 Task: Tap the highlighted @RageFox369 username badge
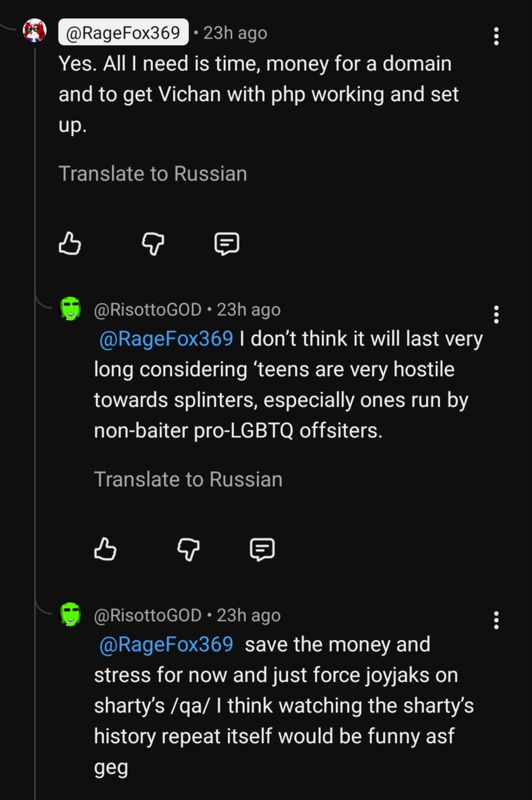pos(123,33)
